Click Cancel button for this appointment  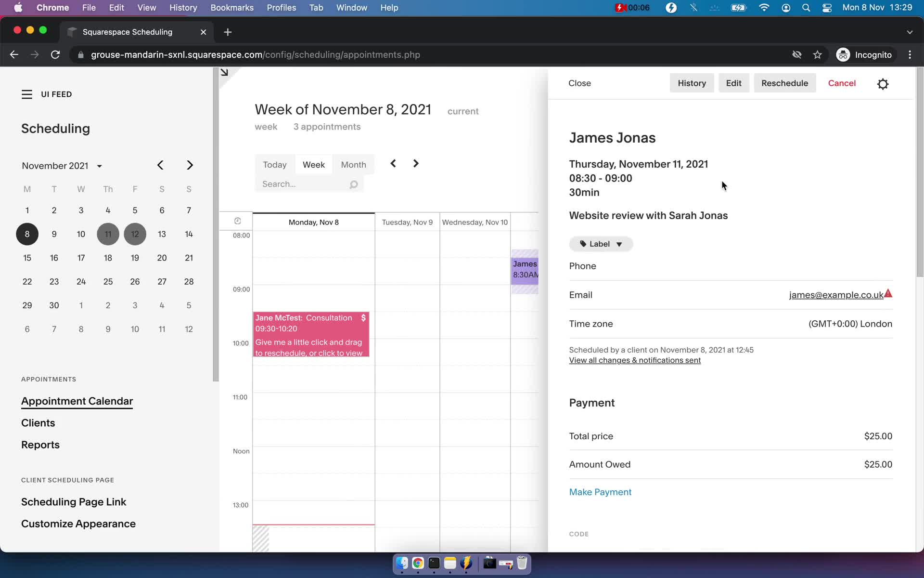coord(842,82)
